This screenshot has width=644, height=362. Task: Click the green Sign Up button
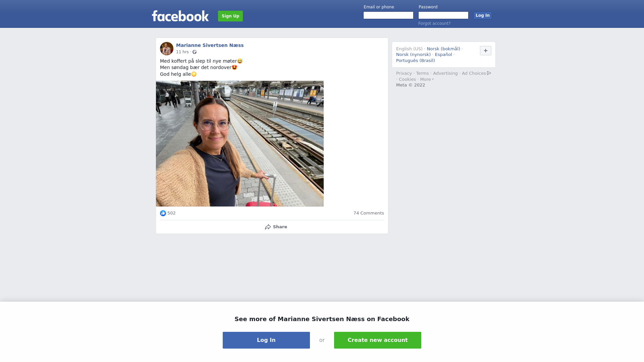click(x=230, y=16)
